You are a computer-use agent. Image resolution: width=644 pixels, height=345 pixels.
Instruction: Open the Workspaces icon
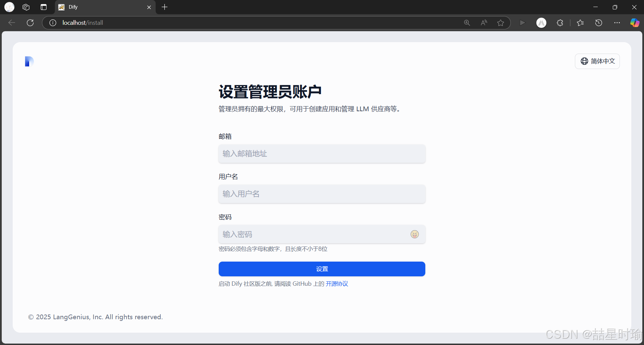pyautogui.click(x=26, y=7)
